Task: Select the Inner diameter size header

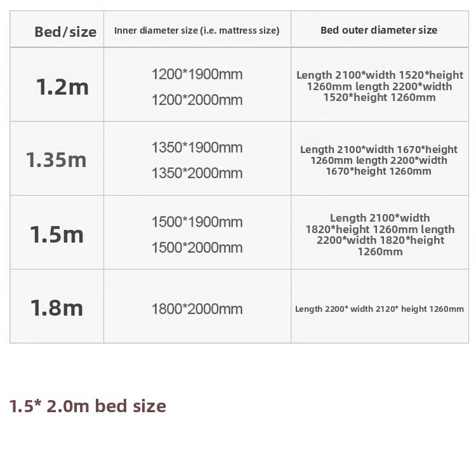Action: pyautogui.click(x=197, y=30)
